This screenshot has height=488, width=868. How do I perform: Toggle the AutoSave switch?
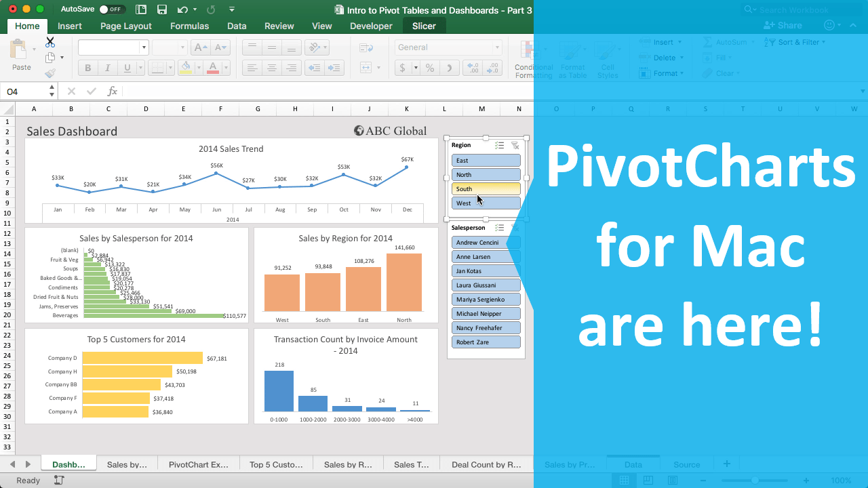pyautogui.click(x=111, y=9)
